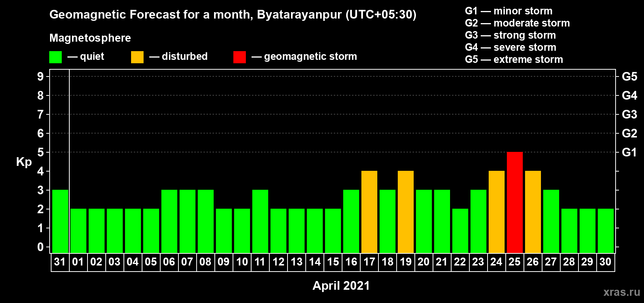Click the day label 25
Viewport: 644px width, 303px height.
coord(514,262)
